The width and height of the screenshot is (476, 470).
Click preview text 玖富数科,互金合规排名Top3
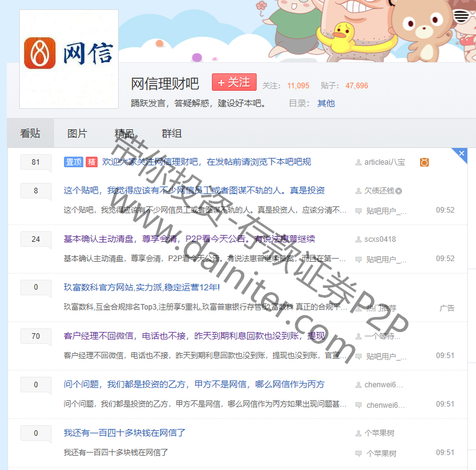tap(205, 307)
